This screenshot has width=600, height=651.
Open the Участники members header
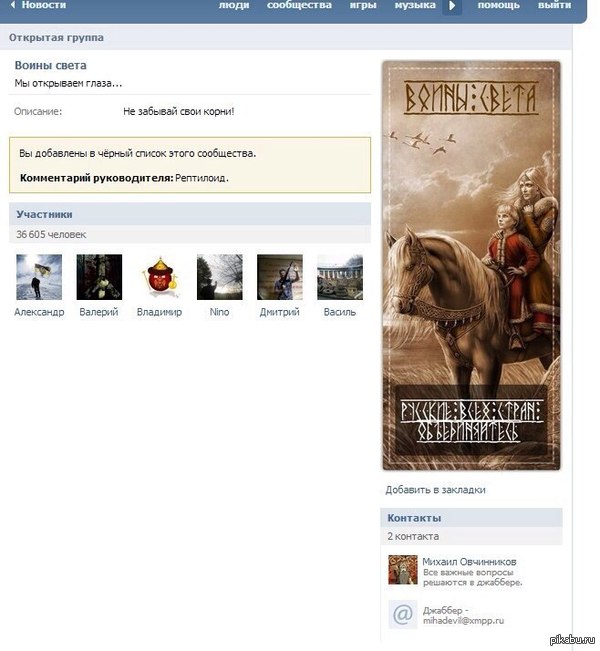coord(190,214)
